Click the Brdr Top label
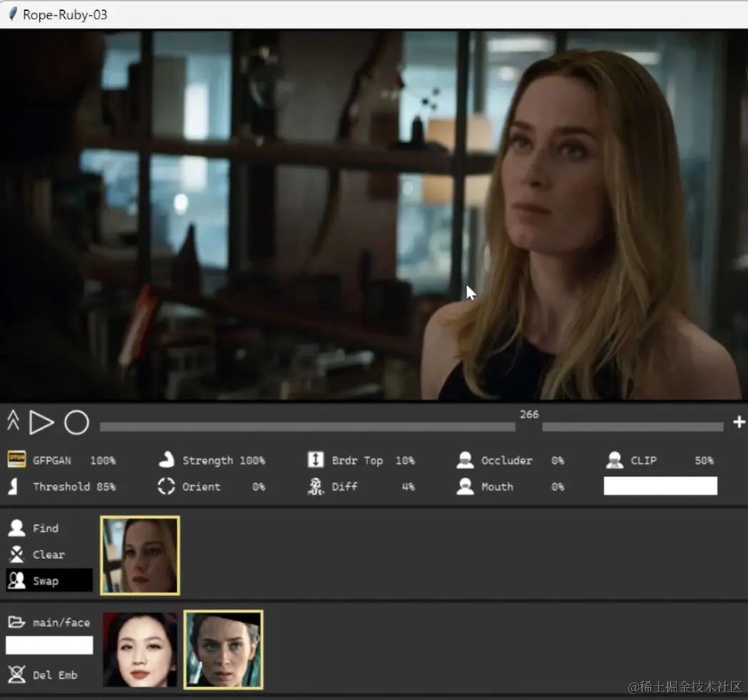Screen dimensions: 748x700 358,460
